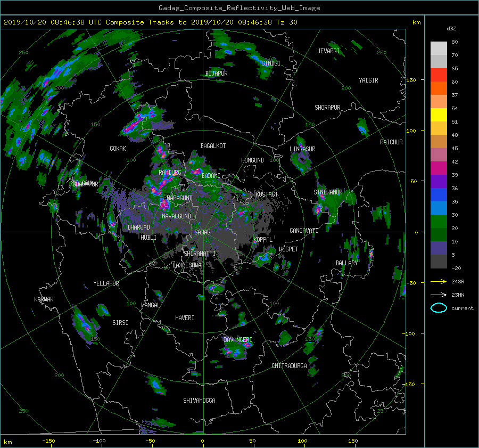Select the YELLAPUR label
The image size is (479, 448).
click(x=106, y=283)
